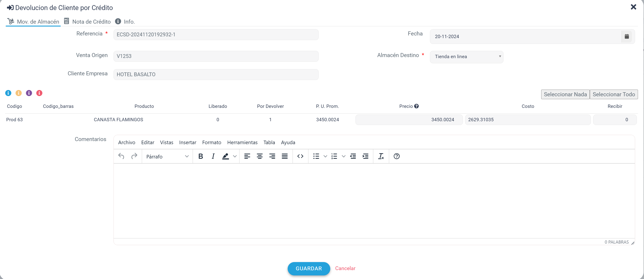Click the Venta Origen field

[216, 56]
